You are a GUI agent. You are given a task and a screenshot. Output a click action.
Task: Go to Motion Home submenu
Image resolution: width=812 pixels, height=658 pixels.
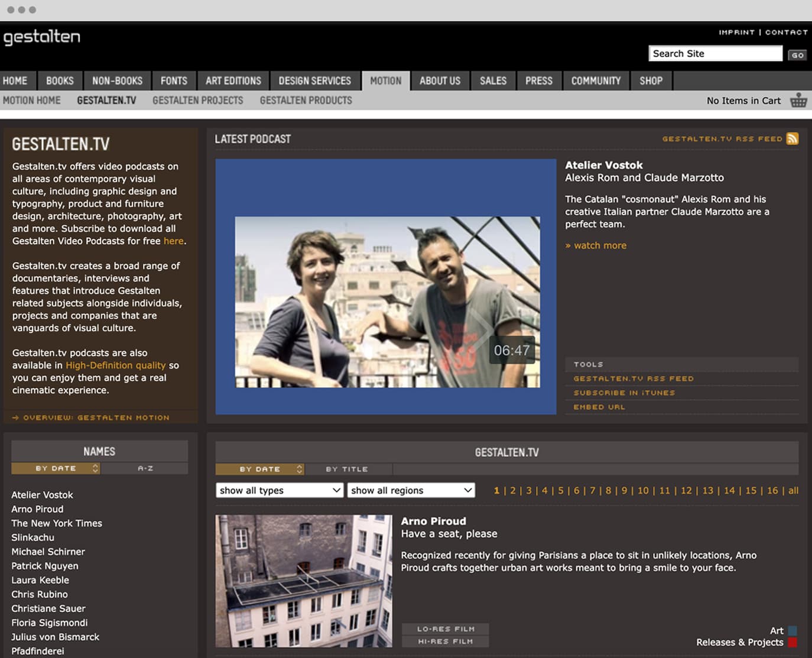[x=32, y=101]
